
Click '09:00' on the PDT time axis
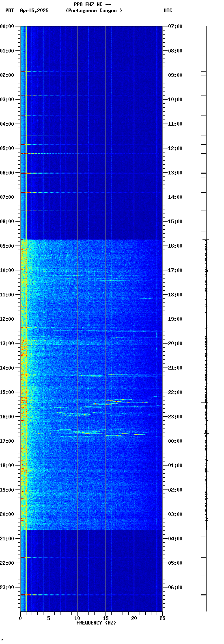[x=7, y=246]
